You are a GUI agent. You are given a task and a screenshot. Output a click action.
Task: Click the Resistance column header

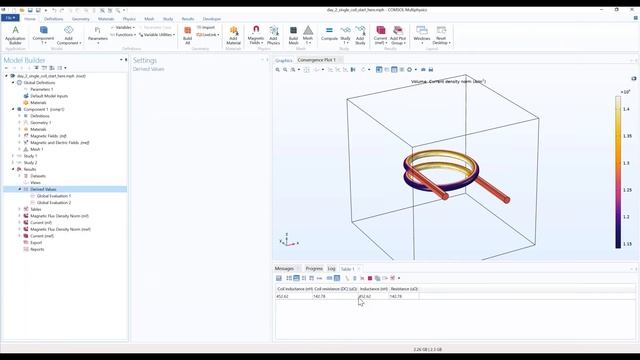click(404, 289)
